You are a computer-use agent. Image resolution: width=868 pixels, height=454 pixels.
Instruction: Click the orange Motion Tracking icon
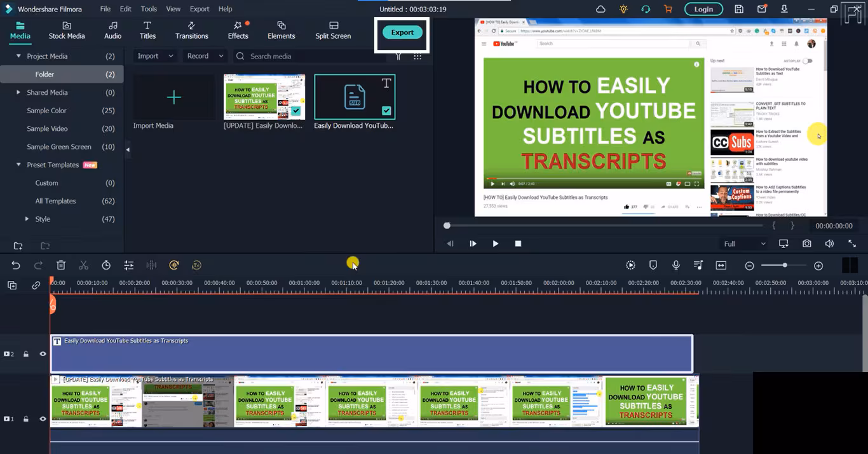173,265
